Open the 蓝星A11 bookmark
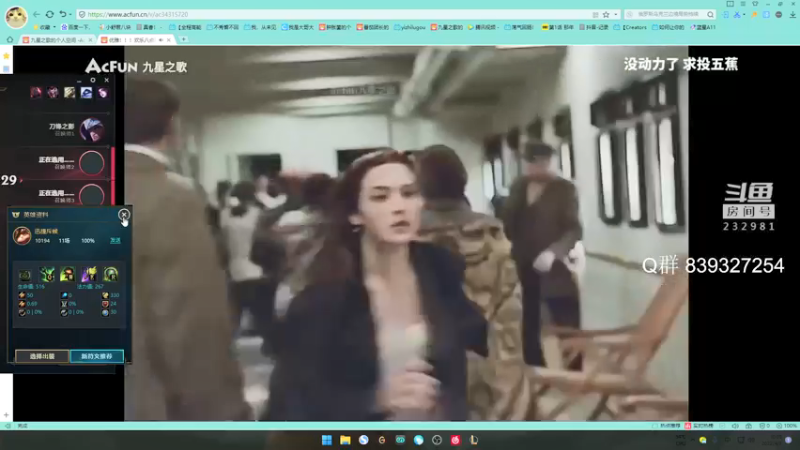This screenshot has height=450, width=800. pyautogui.click(x=703, y=27)
